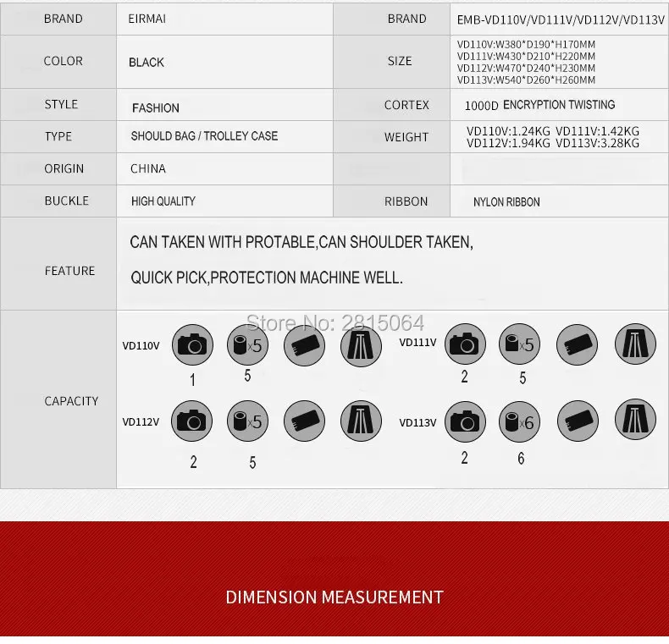Click the battery icon in the VD112V row
Viewport: 669px width, 644px height.
[x=304, y=421]
